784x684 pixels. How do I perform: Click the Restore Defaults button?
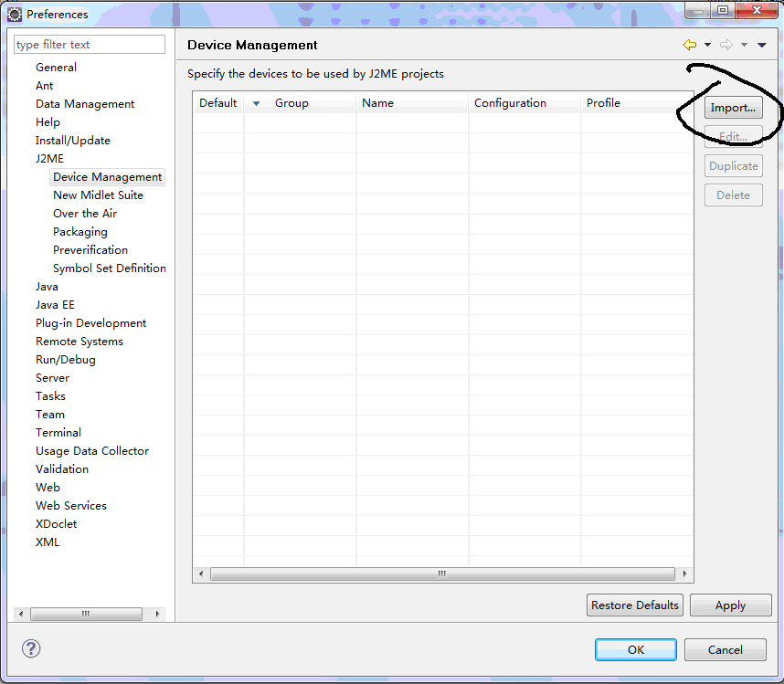pyautogui.click(x=634, y=605)
